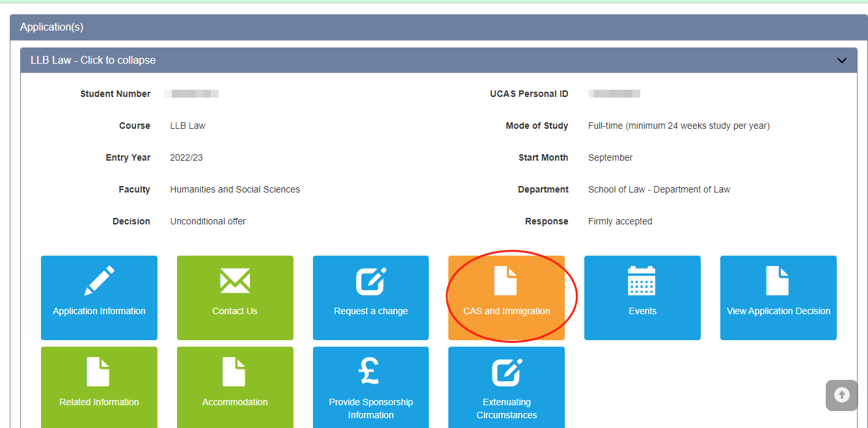Click the document icon on Accommodation

pyautogui.click(x=234, y=372)
